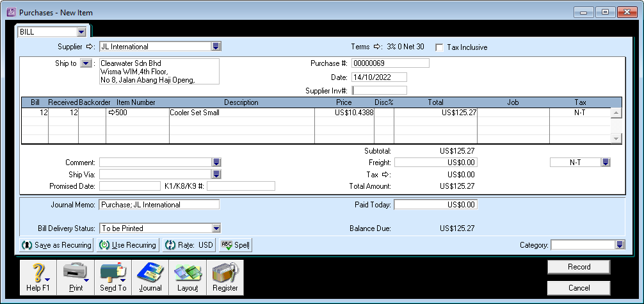
Task: Open Help F1 icon
Action: [39, 276]
